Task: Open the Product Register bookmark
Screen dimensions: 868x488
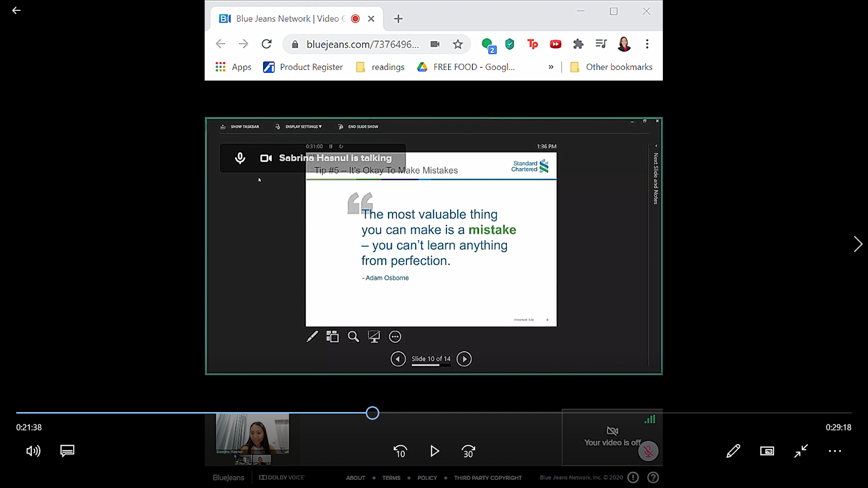Action: pos(303,67)
